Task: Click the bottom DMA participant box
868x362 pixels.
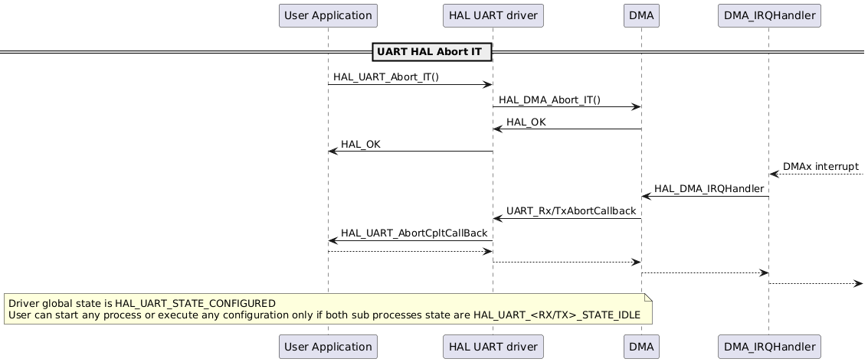Action: [x=641, y=347]
